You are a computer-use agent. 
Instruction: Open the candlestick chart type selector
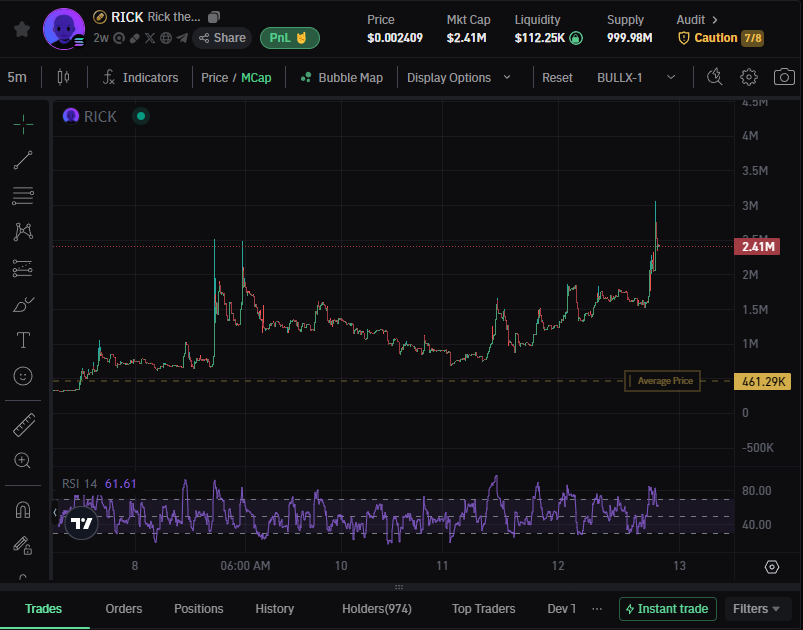coord(64,77)
